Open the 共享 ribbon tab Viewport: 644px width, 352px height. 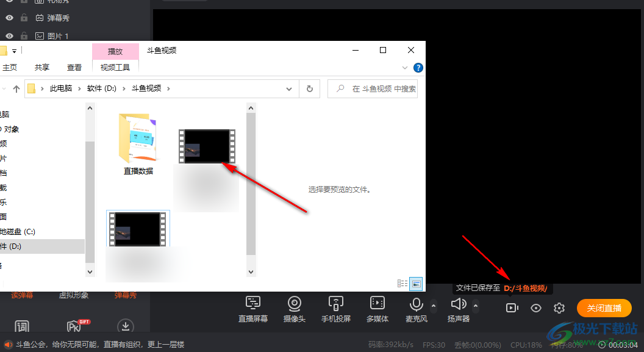pyautogui.click(x=42, y=67)
